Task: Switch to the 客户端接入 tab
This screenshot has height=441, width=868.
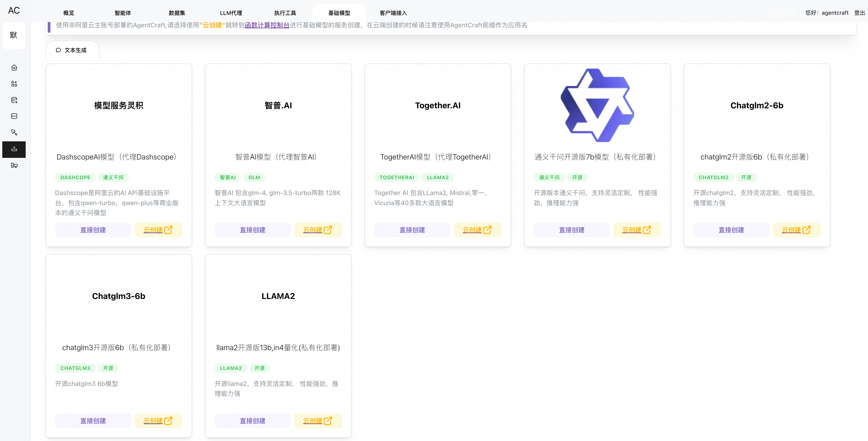Action: (x=393, y=13)
